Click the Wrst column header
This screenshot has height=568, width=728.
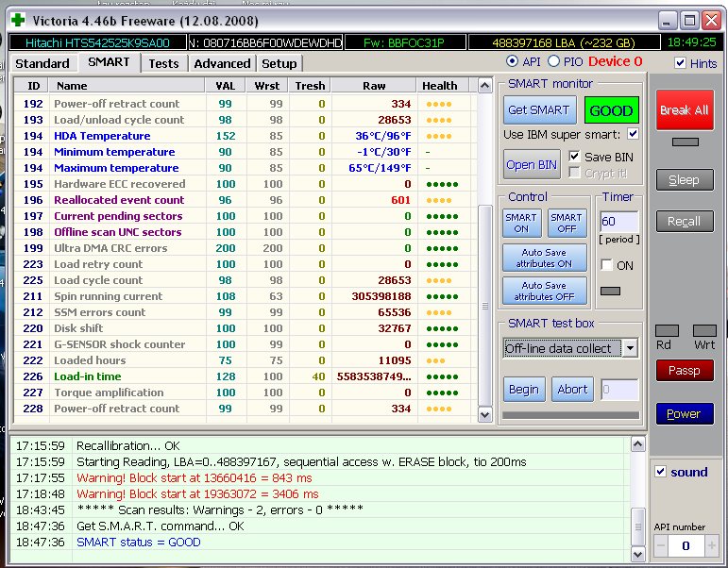[x=267, y=86]
